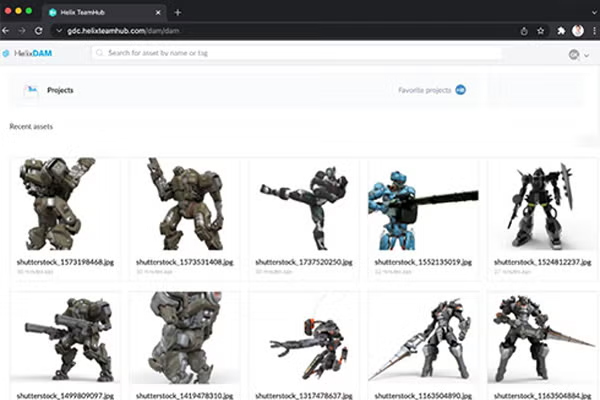
Task: Bookmark this page with the star icon
Action: pos(540,31)
